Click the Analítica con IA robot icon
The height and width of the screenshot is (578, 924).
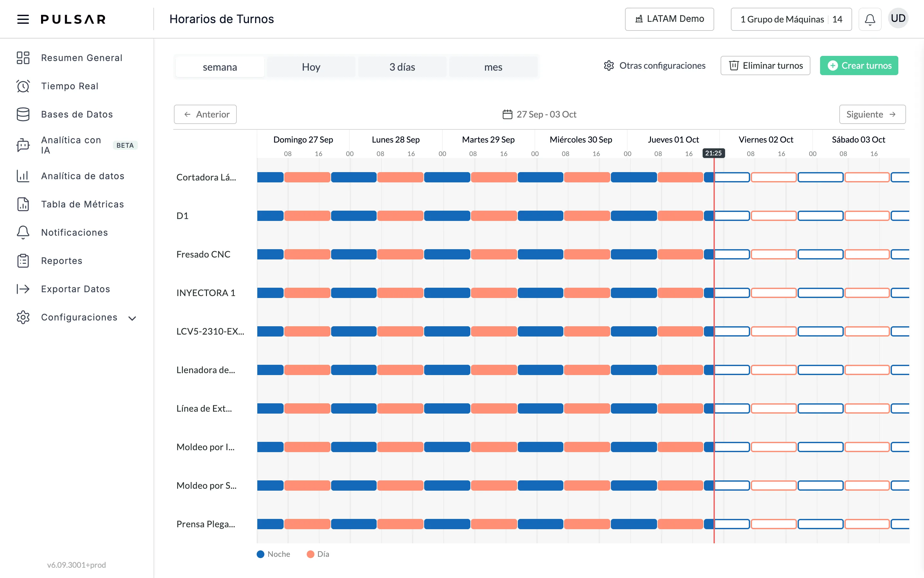pos(23,145)
